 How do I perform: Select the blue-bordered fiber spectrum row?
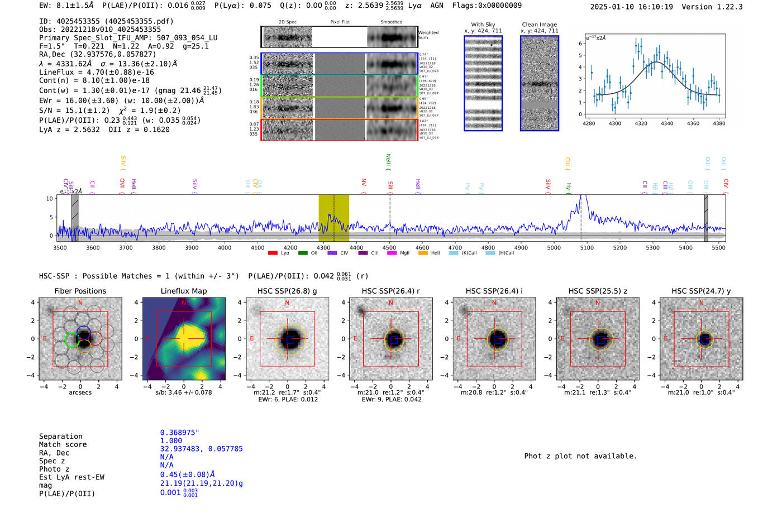(340, 64)
